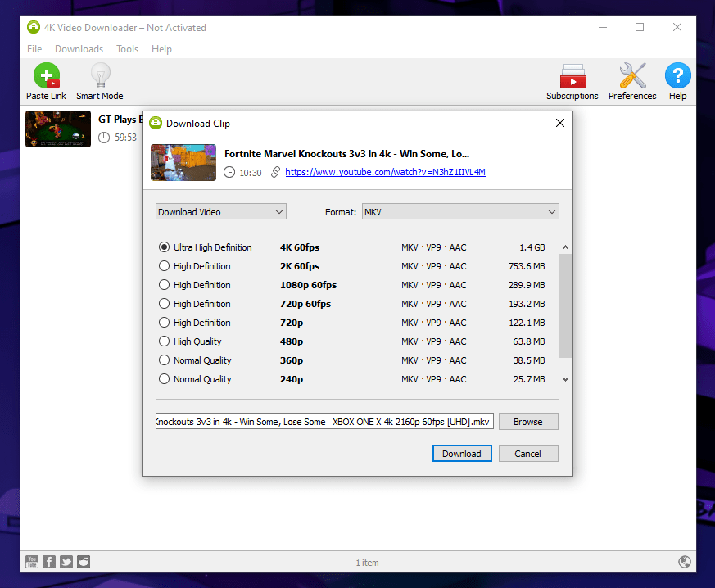The width and height of the screenshot is (715, 588).
Task: Select the 4K 60fps Ultra High Definition option
Action: click(165, 247)
